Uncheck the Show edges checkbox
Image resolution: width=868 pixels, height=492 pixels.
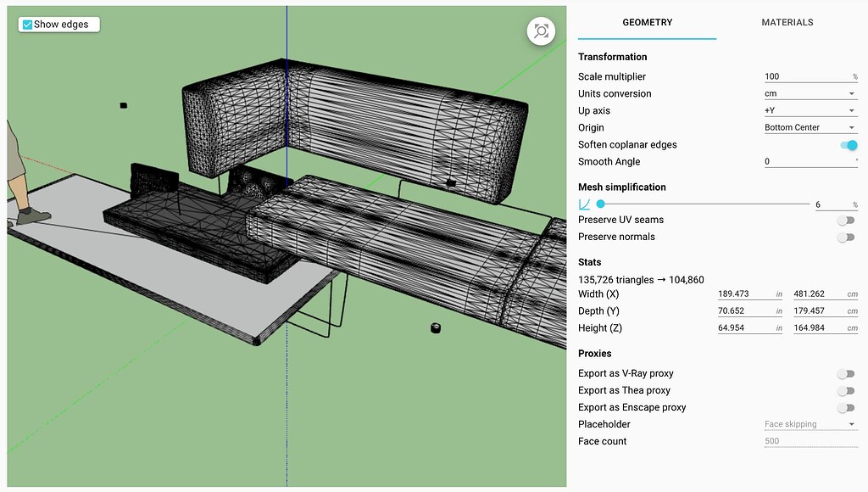tap(26, 24)
